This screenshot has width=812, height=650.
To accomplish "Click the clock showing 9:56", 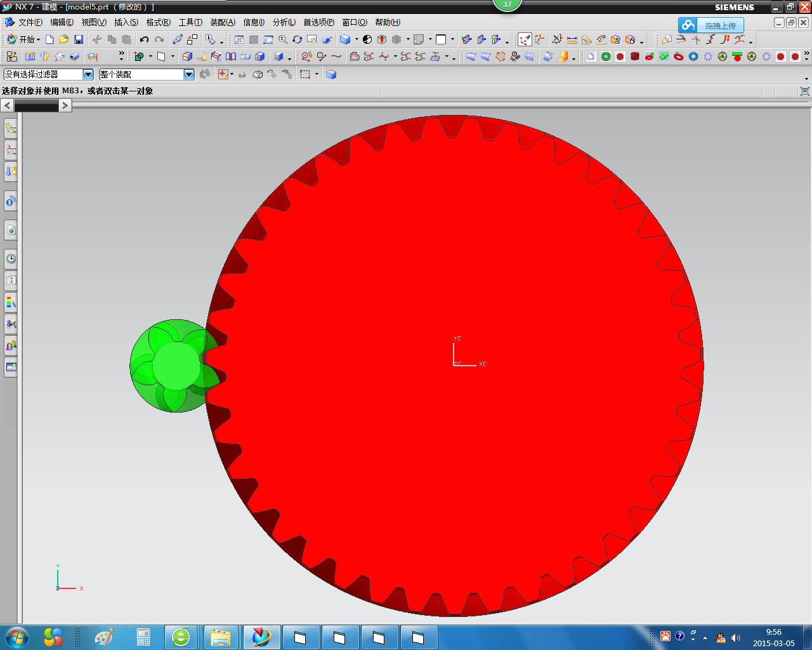I will [773, 632].
